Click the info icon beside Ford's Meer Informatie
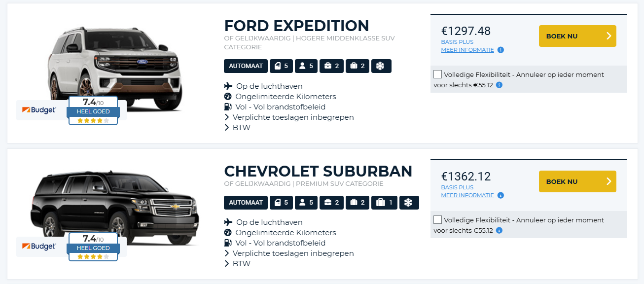 501,50
